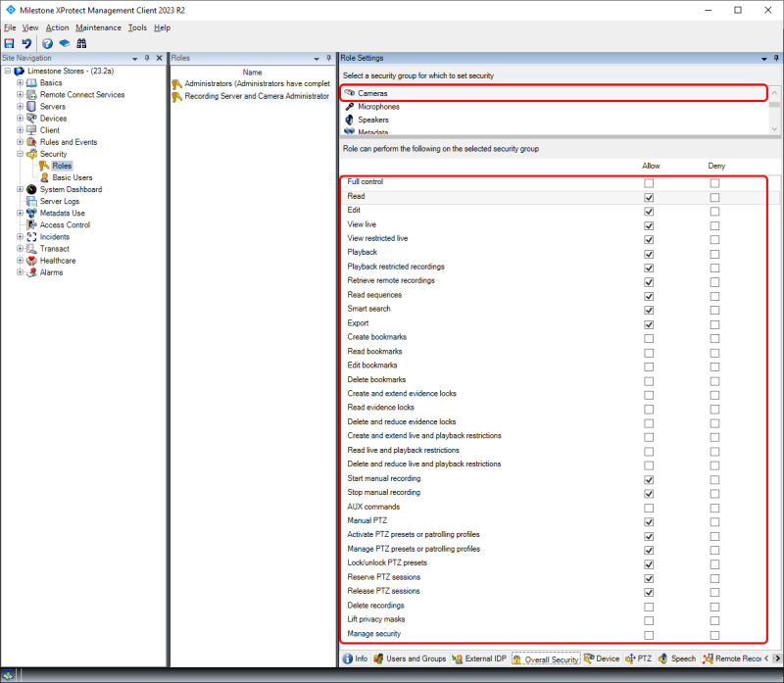Expand the Basics tree node
This screenshot has width=784, height=683.
(20, 83)
